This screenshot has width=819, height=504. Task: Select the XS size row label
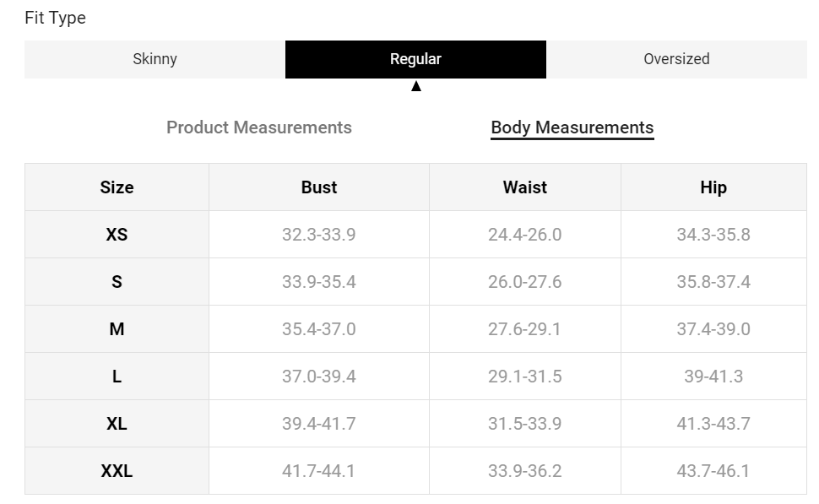coord(117,235)
